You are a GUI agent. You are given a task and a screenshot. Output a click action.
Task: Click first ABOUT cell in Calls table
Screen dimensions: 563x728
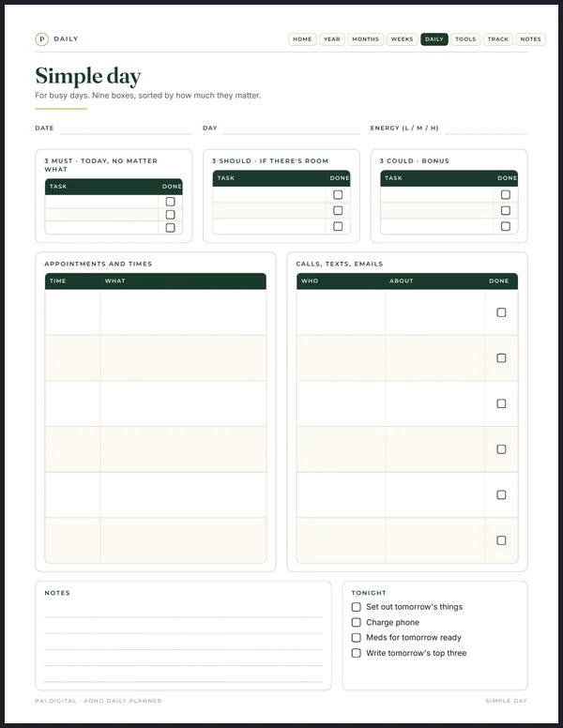434,312
